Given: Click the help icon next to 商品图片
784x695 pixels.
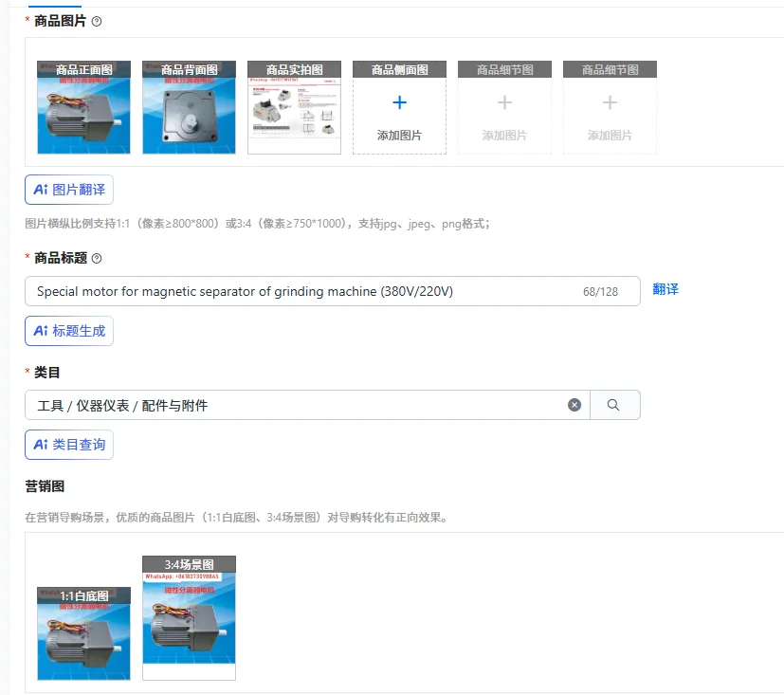Looking at the screenshot, I should click(x=97, y=22).
